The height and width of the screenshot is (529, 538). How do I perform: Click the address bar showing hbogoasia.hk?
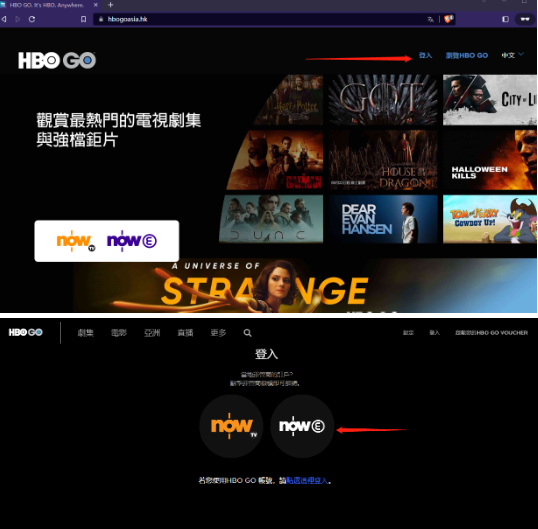click(x=261, y=19)
